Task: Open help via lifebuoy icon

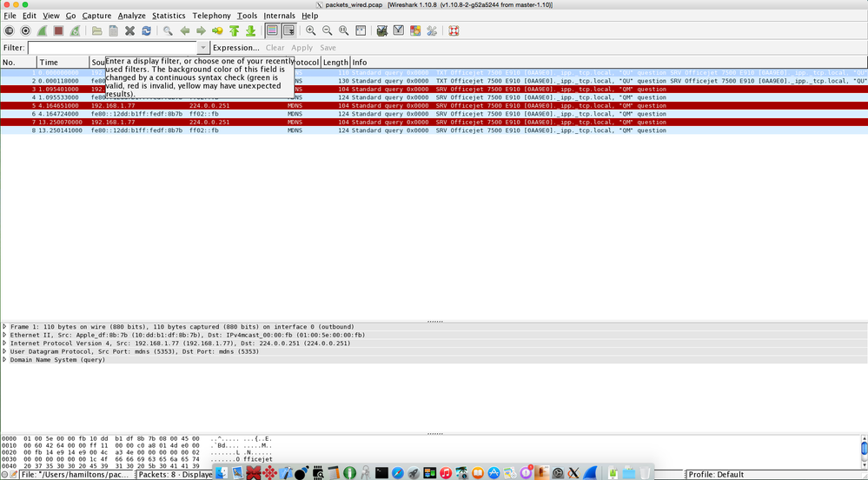Action: pos(454,31)
